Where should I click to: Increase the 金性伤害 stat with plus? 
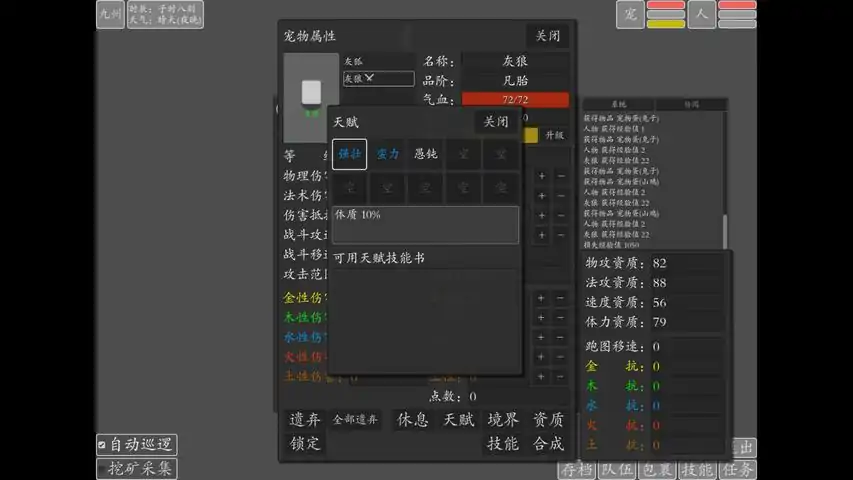click(x=541, y=298)
